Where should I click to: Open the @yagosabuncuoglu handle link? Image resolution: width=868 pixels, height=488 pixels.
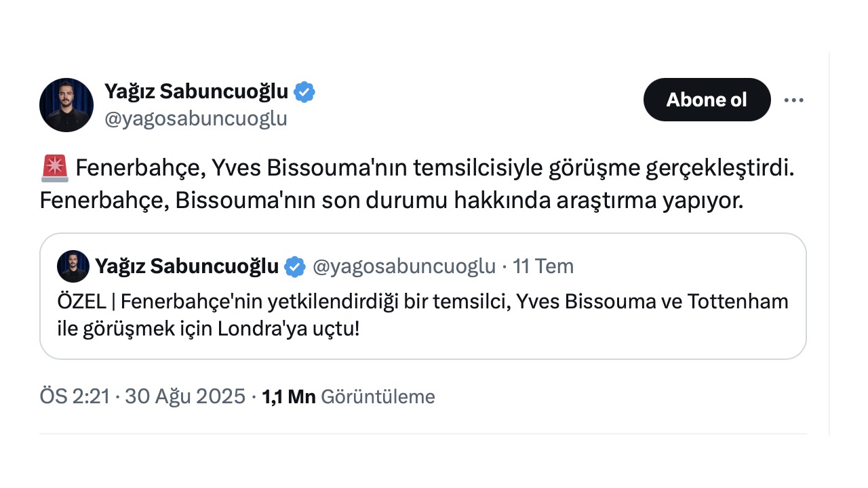coord(197,119)
